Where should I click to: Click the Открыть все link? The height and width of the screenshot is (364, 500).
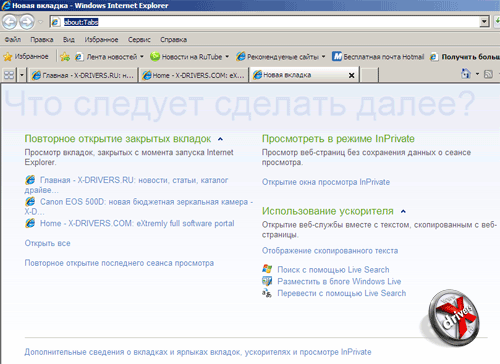pyautogui.click(x=47, y=243)
